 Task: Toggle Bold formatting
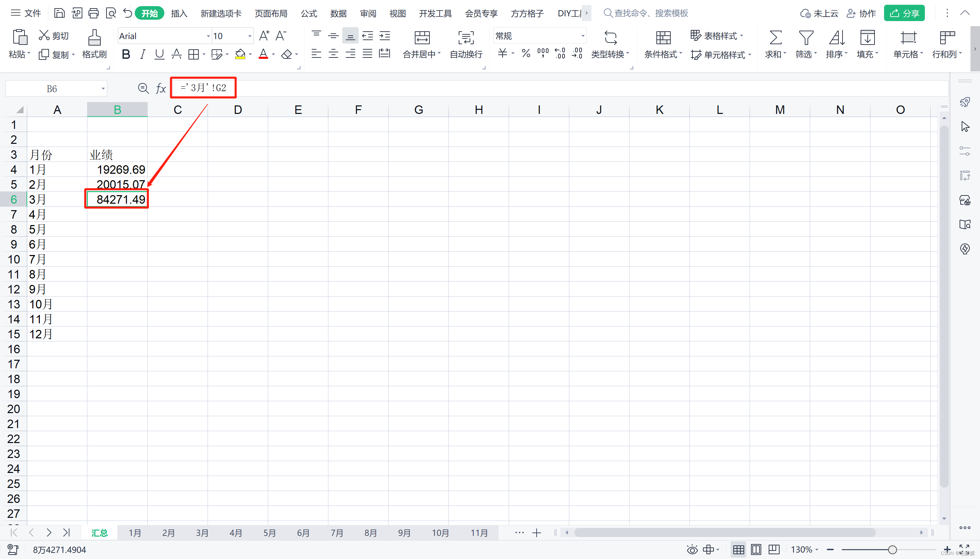tap(126, 54)
